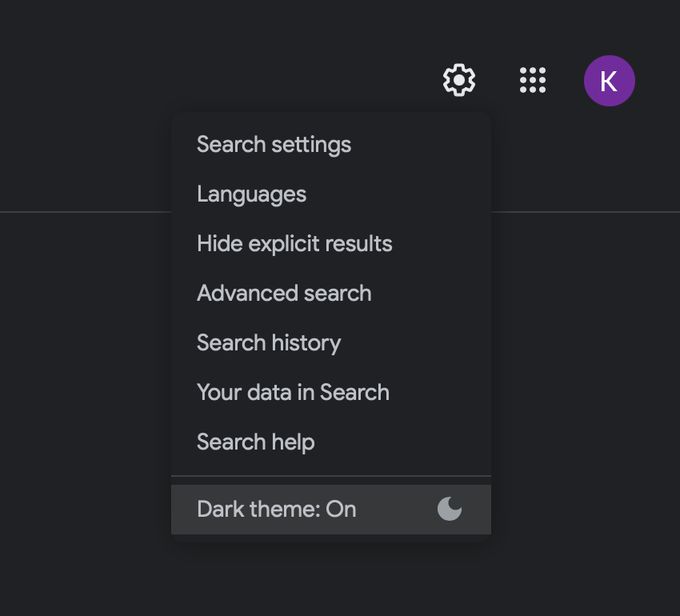Enable SafeSearch via Hide explicit results
Viewport: 680px width, 616px height.
pyautogui.click(x=294, y=244)
